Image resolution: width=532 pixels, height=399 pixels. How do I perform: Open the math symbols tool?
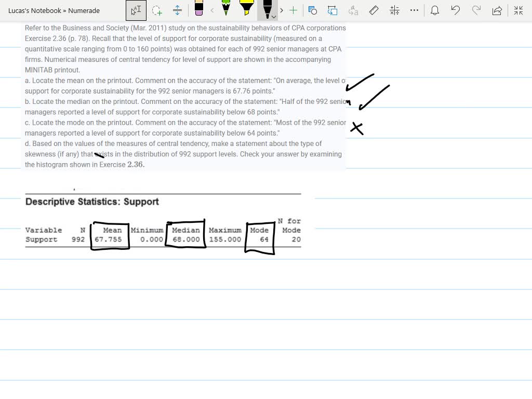coord(394,10)
